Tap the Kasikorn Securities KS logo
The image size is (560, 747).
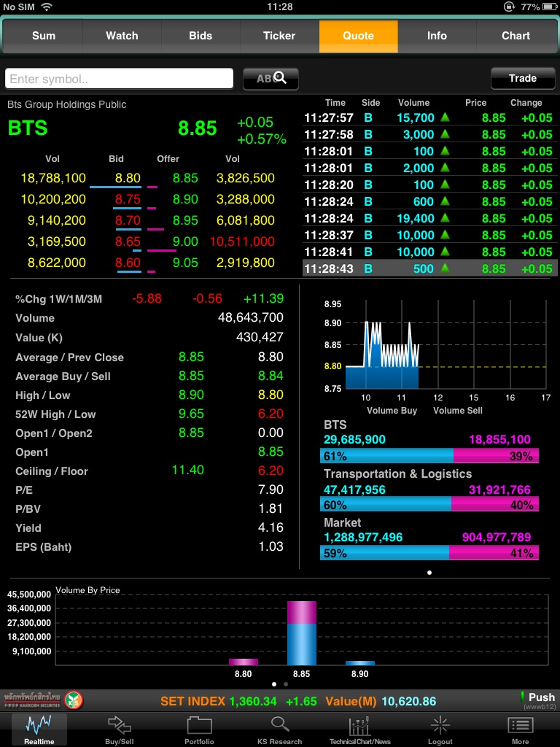click(x=74, y=700)
